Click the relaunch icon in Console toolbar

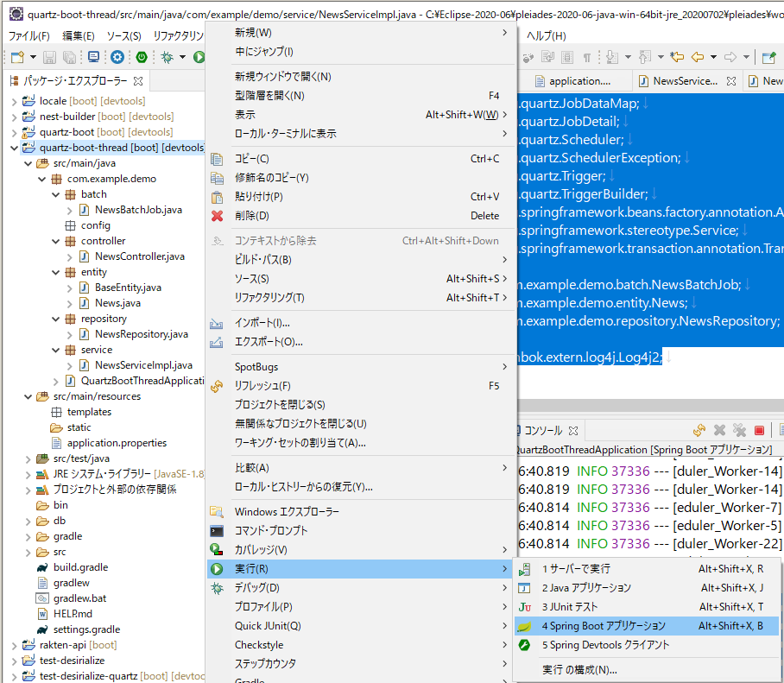click(x=699, y=430)
